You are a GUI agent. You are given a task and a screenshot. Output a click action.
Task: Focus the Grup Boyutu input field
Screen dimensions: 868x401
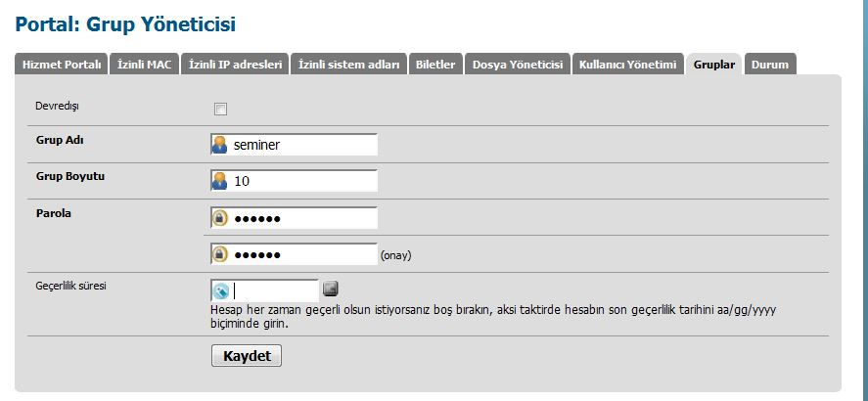coord(303,181)
